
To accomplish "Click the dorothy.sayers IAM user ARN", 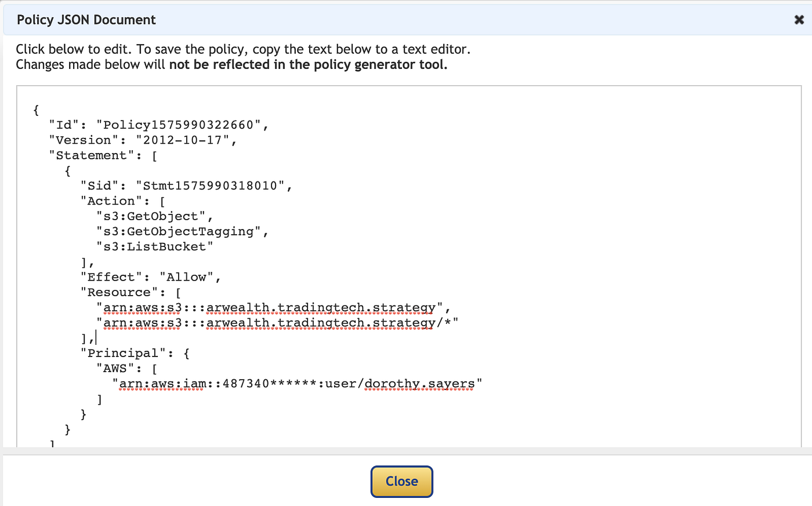I will [296, 383].
